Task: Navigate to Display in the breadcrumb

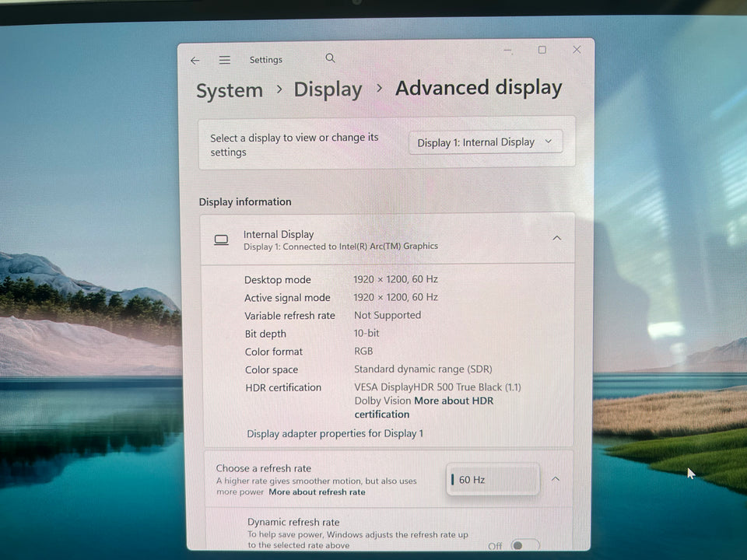Action: [328, 90]
